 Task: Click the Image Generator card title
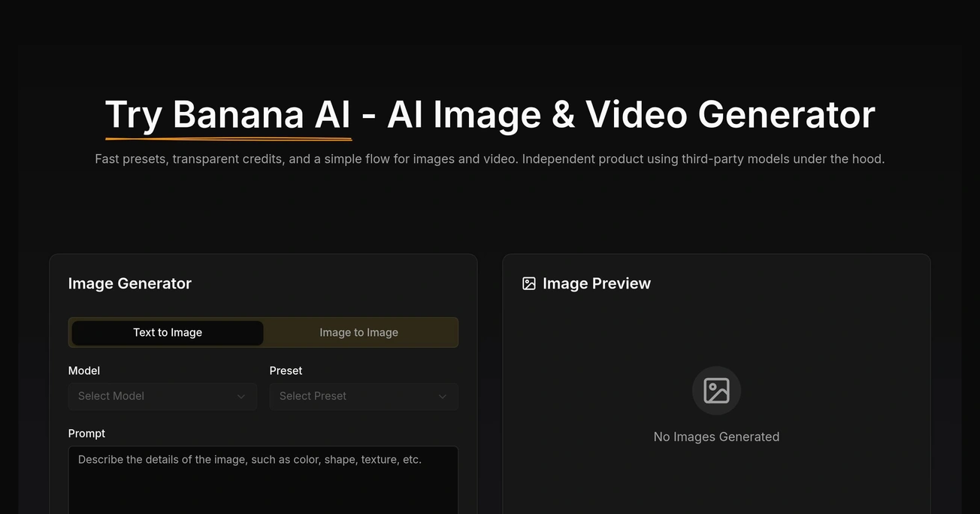pyautogui.click(x=129, y=283)
